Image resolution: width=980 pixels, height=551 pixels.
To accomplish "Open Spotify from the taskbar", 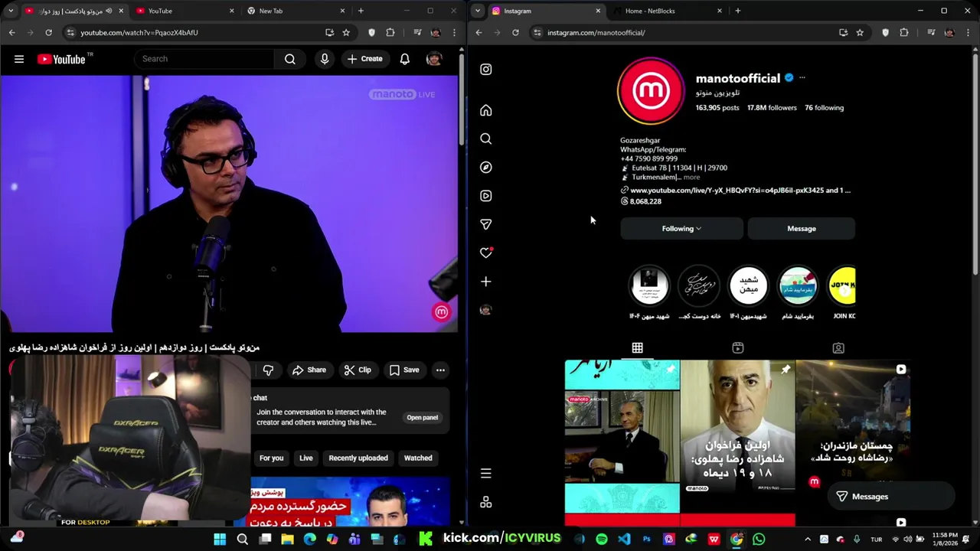I will pyautogui.click(x=602, y=539).
